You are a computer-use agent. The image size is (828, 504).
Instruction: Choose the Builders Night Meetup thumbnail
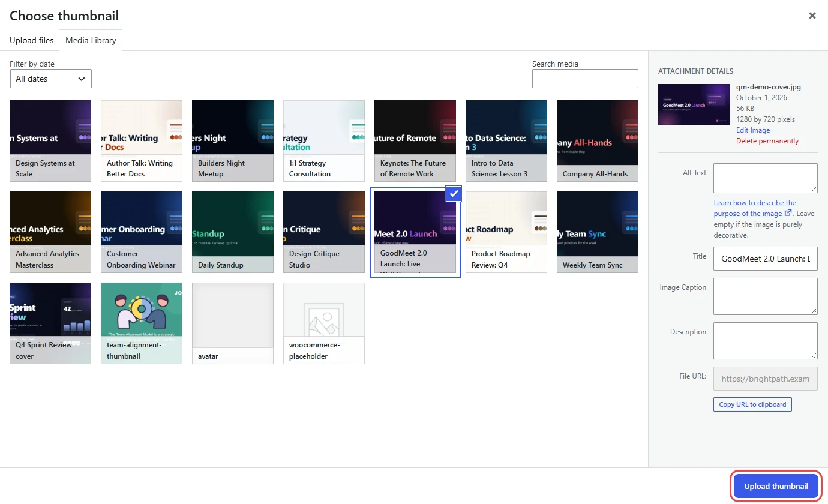pos(233,141)
